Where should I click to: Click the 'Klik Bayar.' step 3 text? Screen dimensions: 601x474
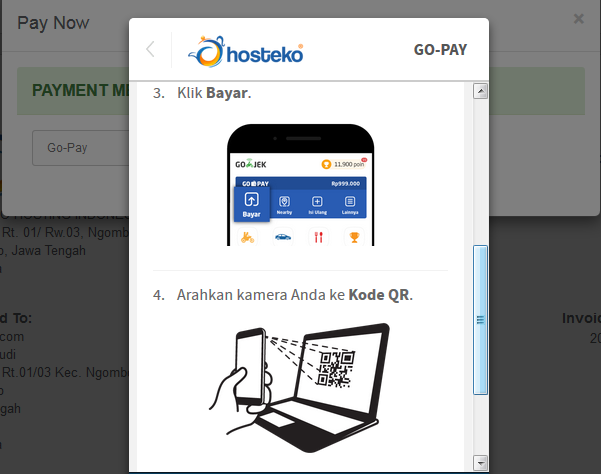pyautogui.click(x=214, y=93)
